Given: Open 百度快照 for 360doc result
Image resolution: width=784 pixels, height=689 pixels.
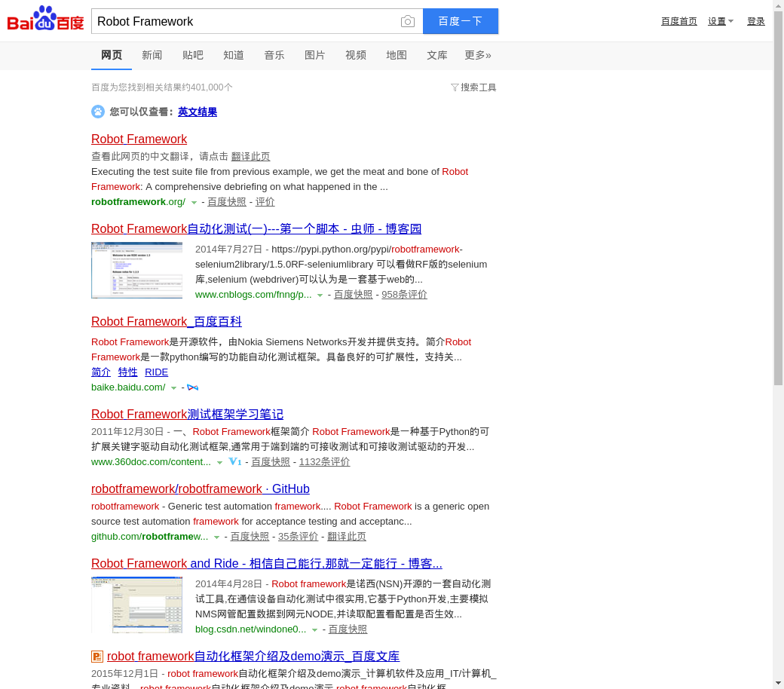Looking at the screenshot, I should click(x=271, y=462).
